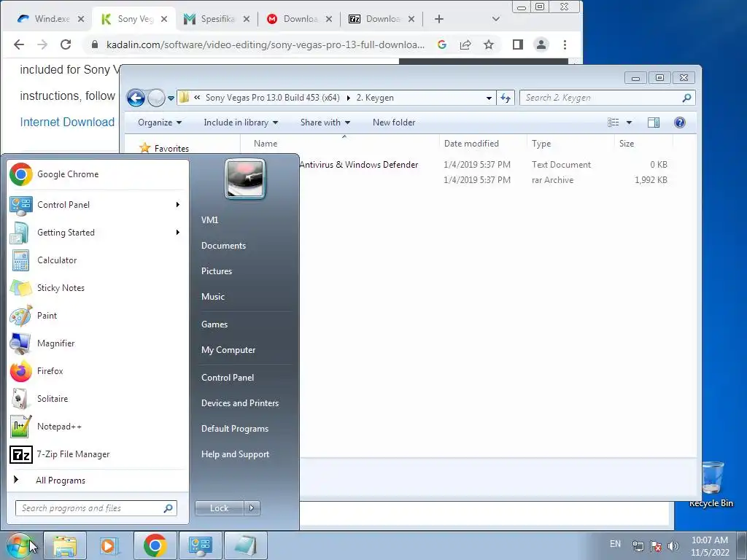Open Action Center flag tray icon
The image size is (747, 560).
pos(656,545)
